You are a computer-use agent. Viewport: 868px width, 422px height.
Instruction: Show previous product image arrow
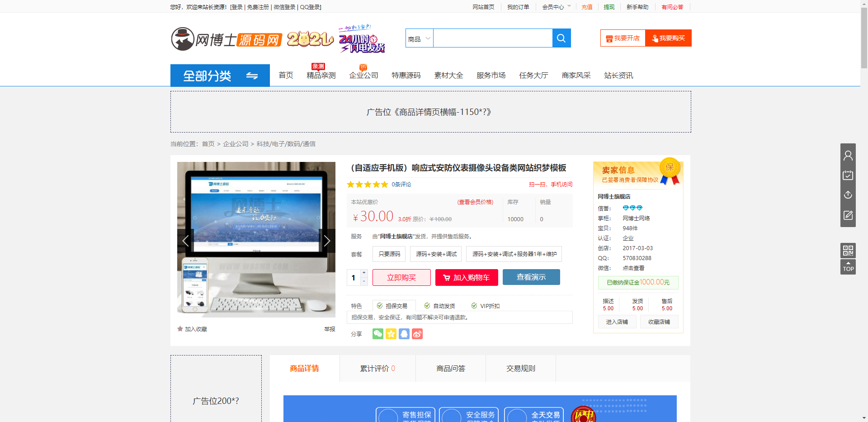tap(185, 241)
